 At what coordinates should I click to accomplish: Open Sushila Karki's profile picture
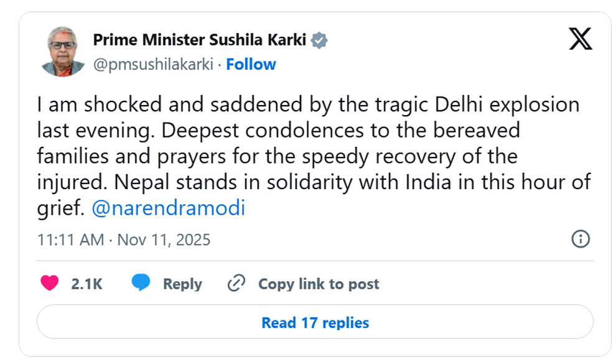[x=66, y=52]
